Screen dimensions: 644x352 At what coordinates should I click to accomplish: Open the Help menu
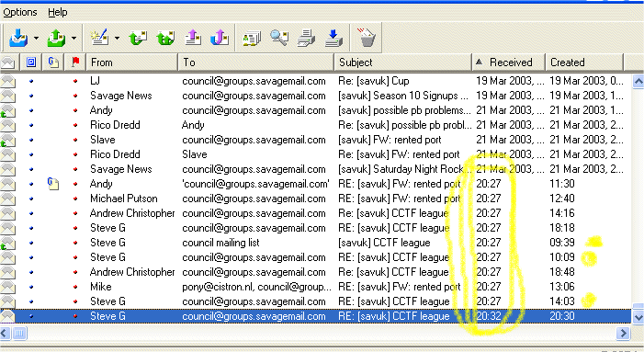58,12
